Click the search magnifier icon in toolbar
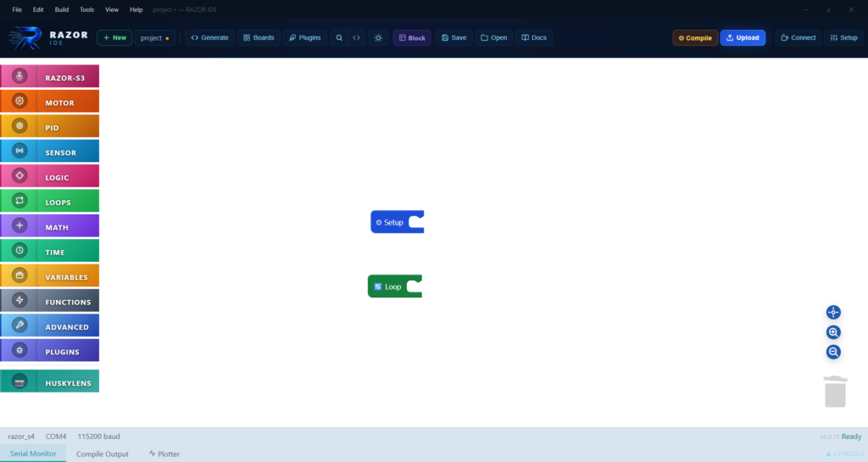The height and width of the screenshot is (462, 868). [339, 37]
